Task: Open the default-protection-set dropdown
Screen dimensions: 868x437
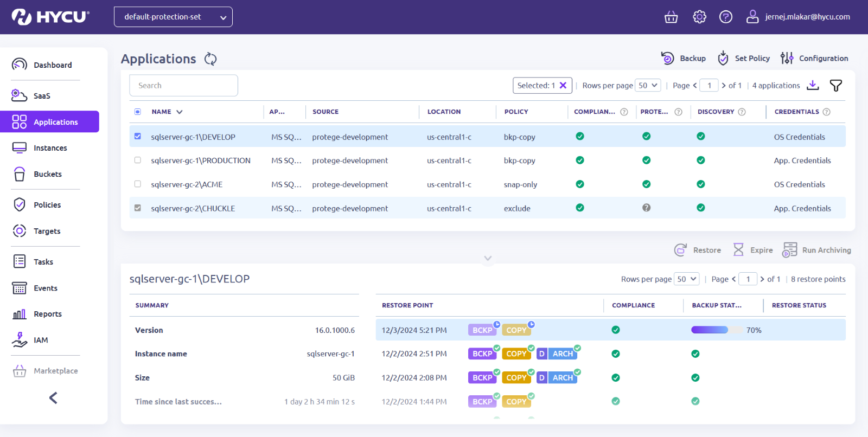Action: click(x=173, y=17)
